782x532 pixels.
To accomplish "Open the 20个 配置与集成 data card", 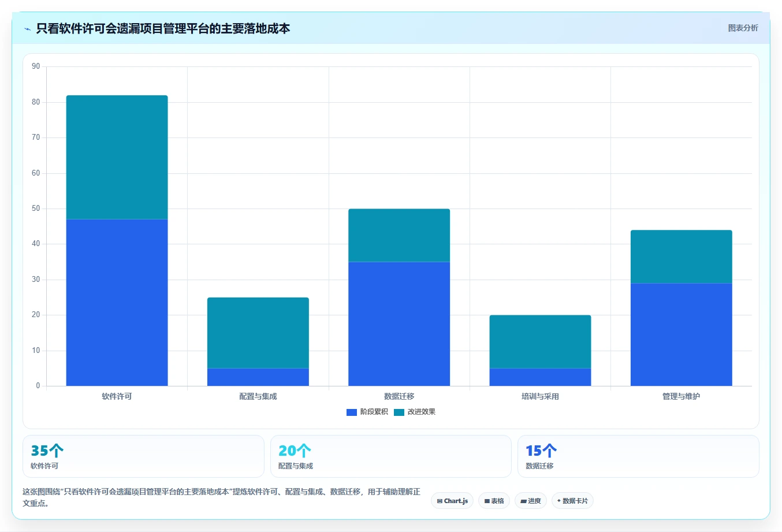I will (x=391, y=456).
